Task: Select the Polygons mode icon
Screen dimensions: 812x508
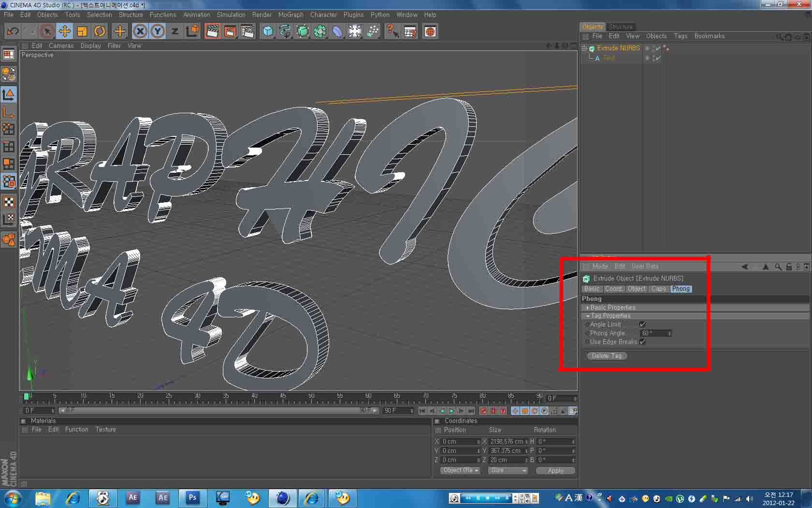Action: pyautogui.click(x=9, y=164)
